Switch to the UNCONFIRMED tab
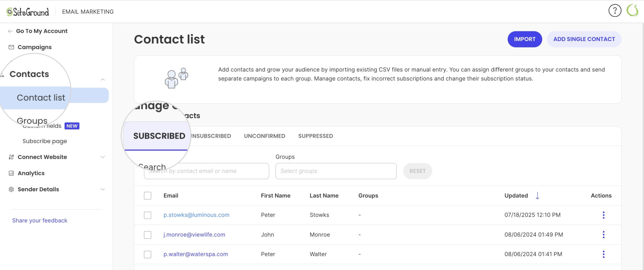The width and height of the screenshot is (644, 270). coord(264,136)
